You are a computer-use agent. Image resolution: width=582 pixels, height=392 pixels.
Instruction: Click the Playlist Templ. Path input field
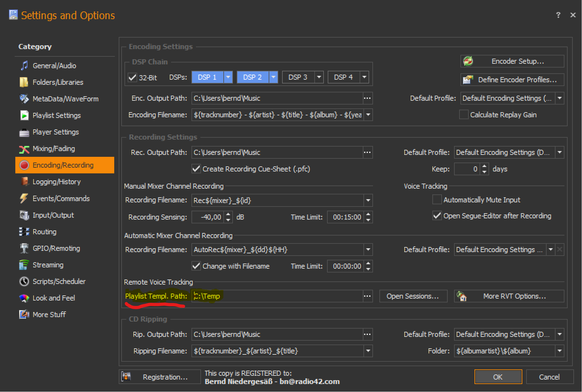click(x=277, y=296)
